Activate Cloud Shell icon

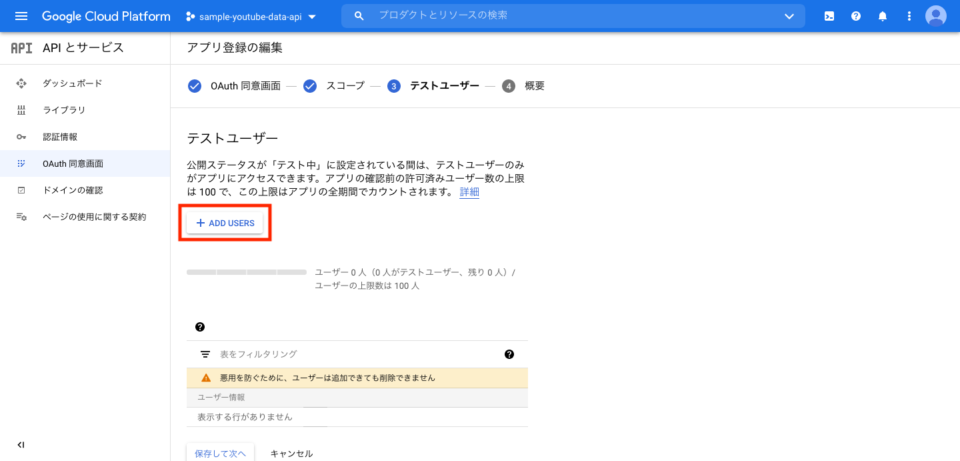(x=829, y=17)
